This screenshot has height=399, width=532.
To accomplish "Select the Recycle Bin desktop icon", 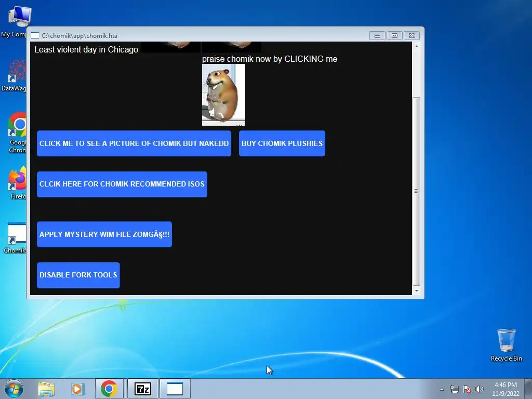I will click(x=506, y=345).
